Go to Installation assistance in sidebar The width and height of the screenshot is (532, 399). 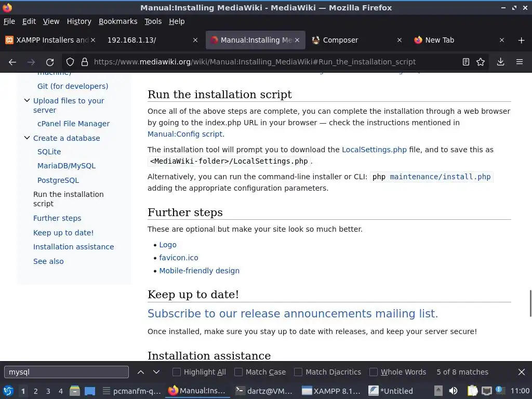coord(73,247)
